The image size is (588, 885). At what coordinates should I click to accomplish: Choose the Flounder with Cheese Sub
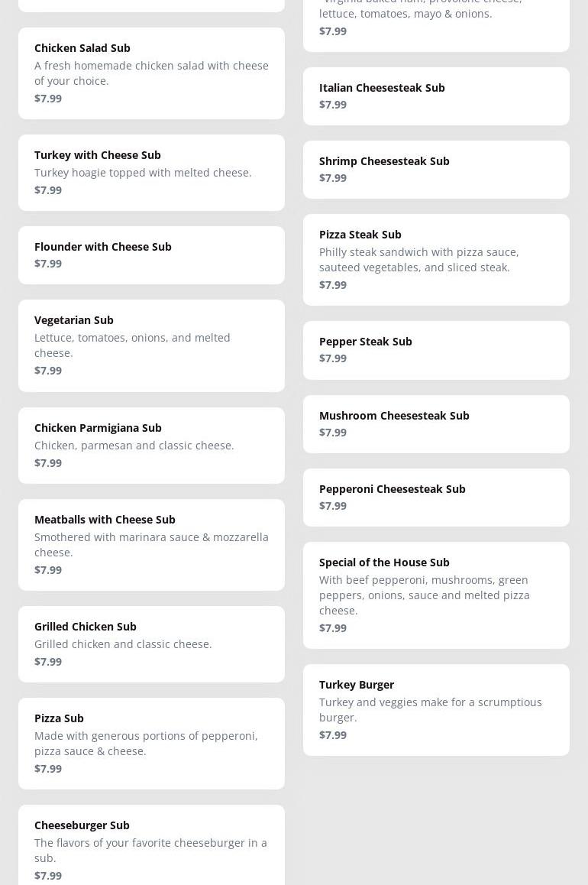(151, 255)
